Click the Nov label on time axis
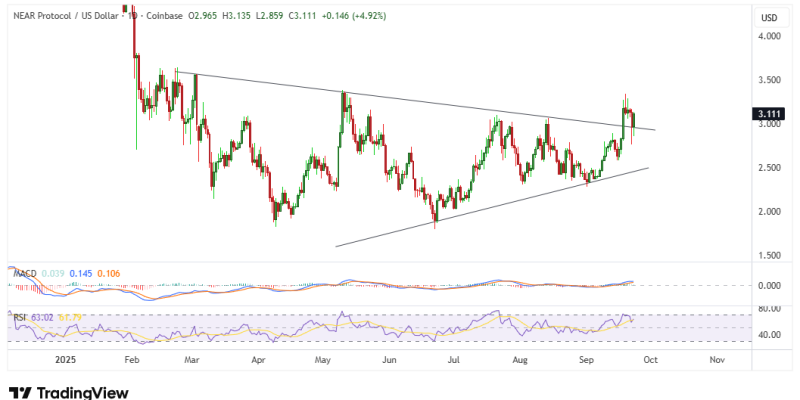800x400 pixels. pyautogui.click(x=717, y=356)
